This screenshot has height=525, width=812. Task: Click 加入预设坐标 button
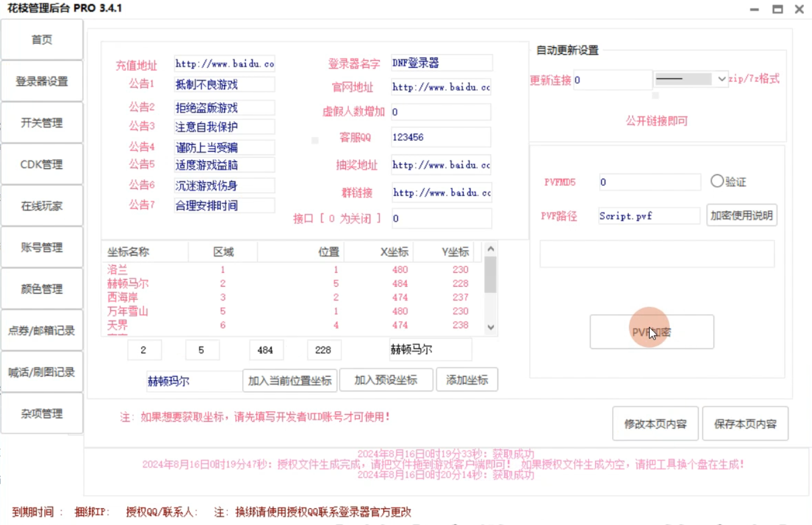386,380
